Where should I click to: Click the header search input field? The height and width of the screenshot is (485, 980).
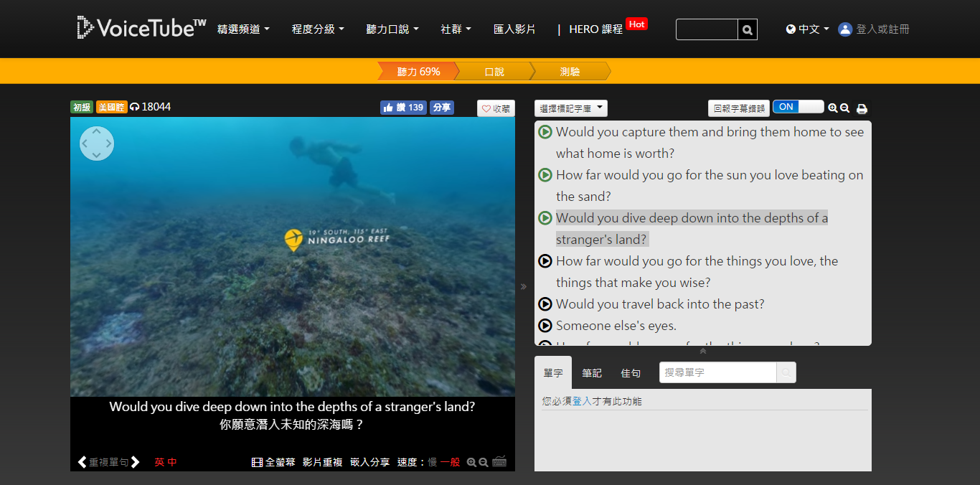707,29
